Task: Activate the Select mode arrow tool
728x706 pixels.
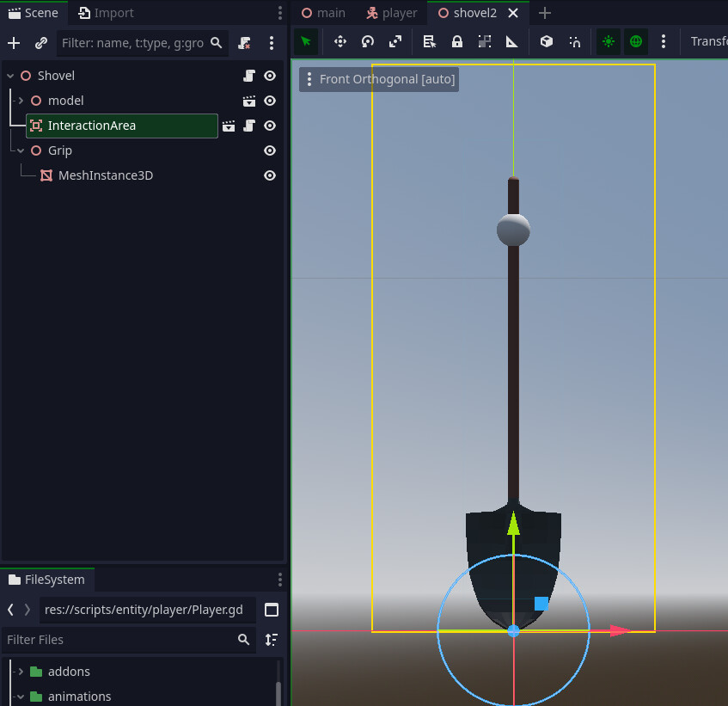Action: [x=306, y=41]
